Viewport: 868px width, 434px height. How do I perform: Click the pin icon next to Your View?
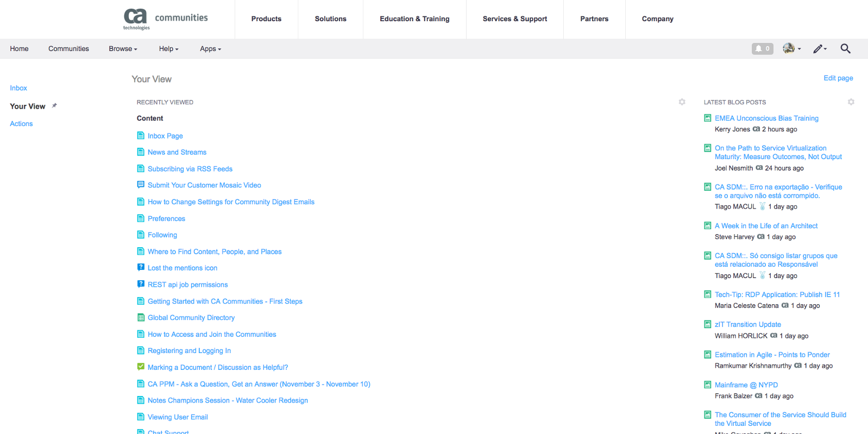[x=54, y=106]
